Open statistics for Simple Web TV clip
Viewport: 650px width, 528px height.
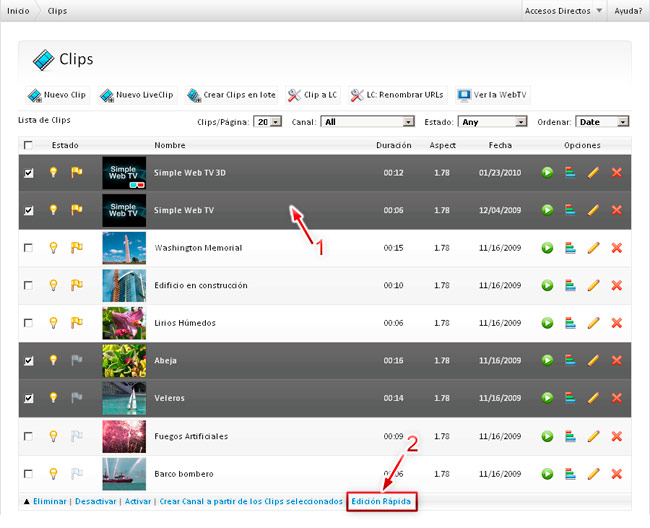tap(570, 210)
